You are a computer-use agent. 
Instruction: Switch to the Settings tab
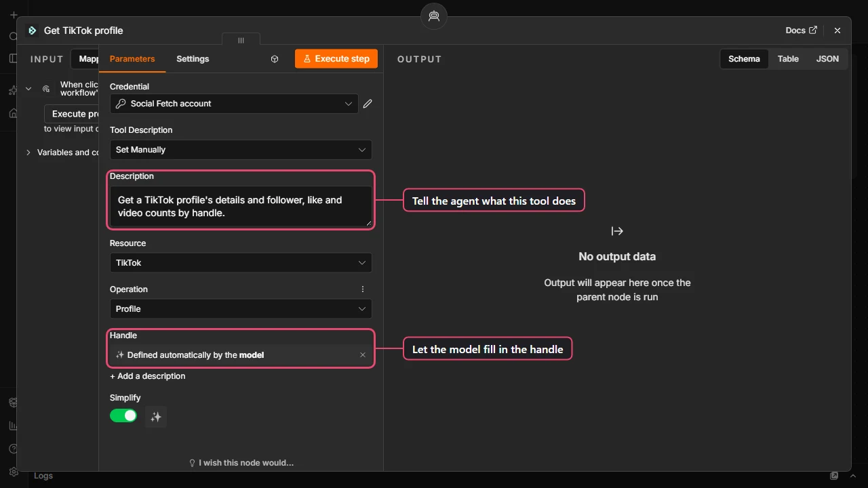[x=193, y=59]
